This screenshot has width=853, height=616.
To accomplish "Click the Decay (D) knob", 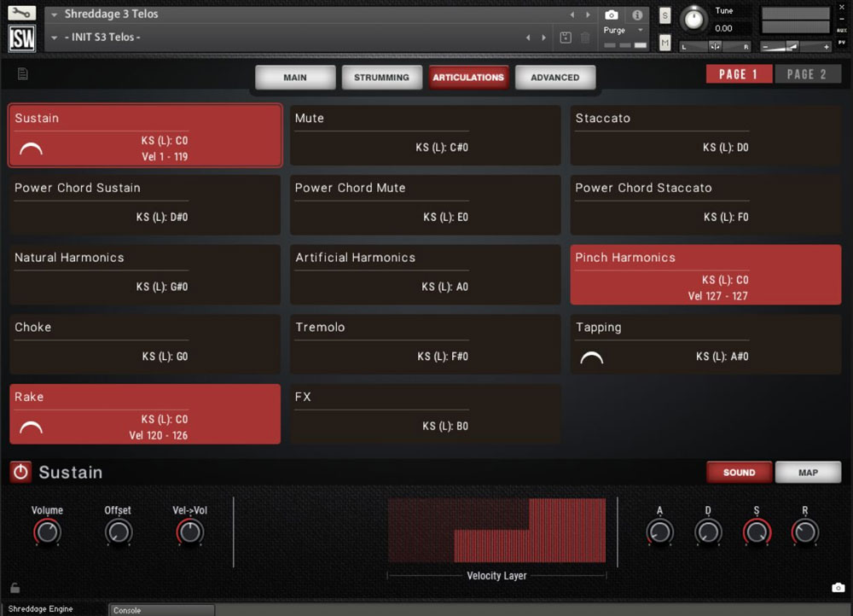I will [708, 532].
